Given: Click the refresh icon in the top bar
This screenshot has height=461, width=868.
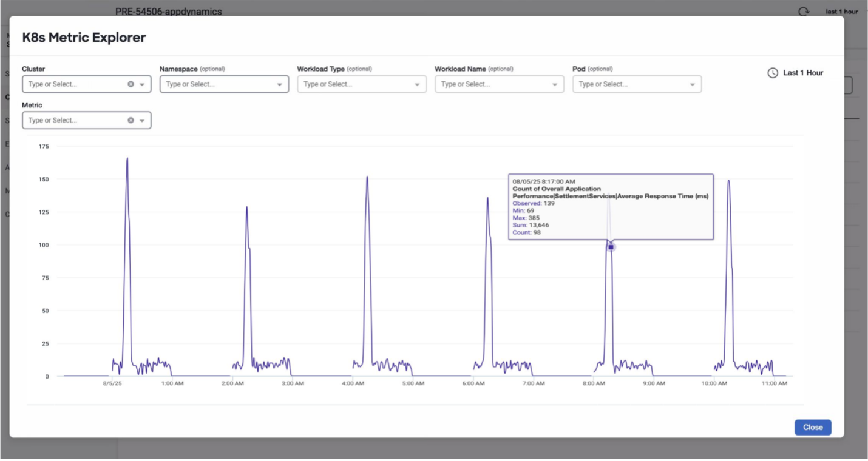Looking at the screenshot, I should pyautogui.click(x=804, y=12).
